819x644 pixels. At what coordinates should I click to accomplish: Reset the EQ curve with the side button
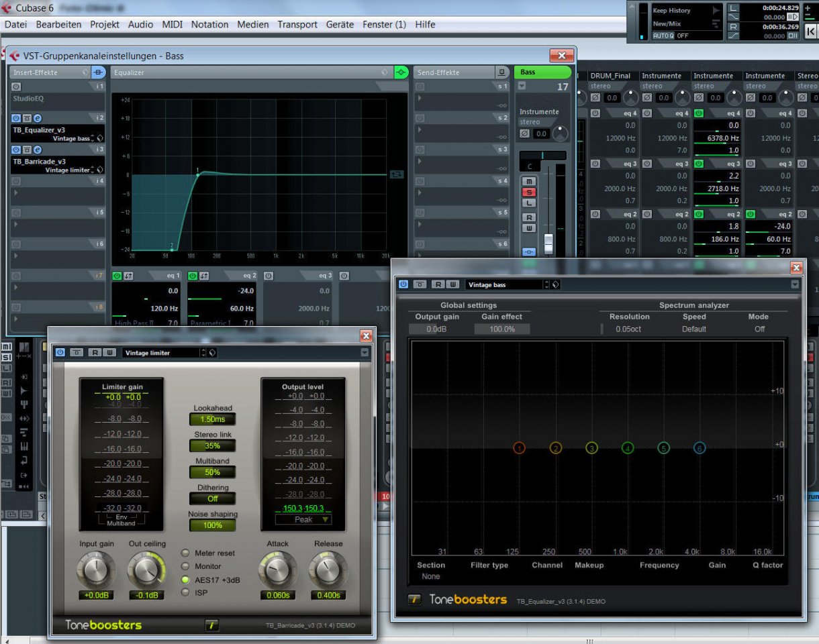pyautogui.click(x=396, y=174)
